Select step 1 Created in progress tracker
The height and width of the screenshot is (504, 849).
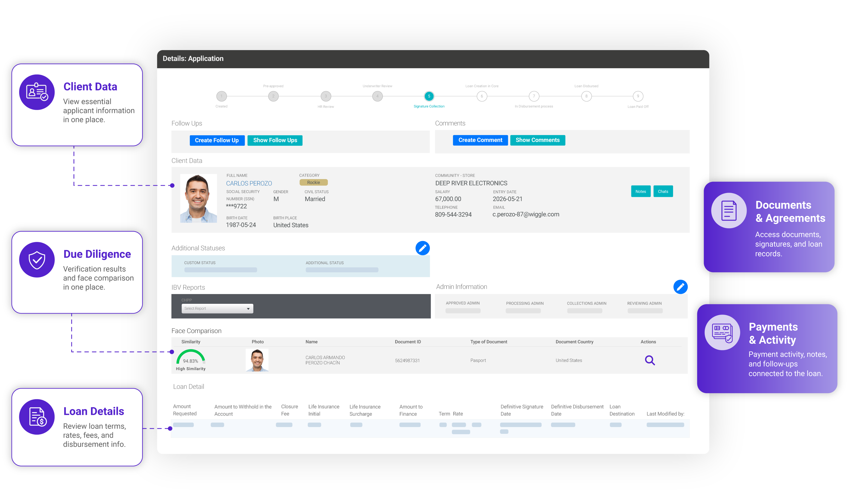tap(221, 96)
